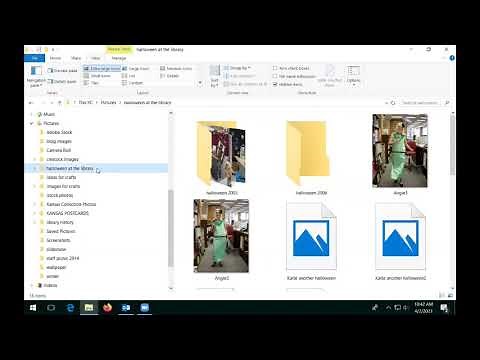
Task: Launch Edge from the taskbar
Action: click(x=70, y=308)
